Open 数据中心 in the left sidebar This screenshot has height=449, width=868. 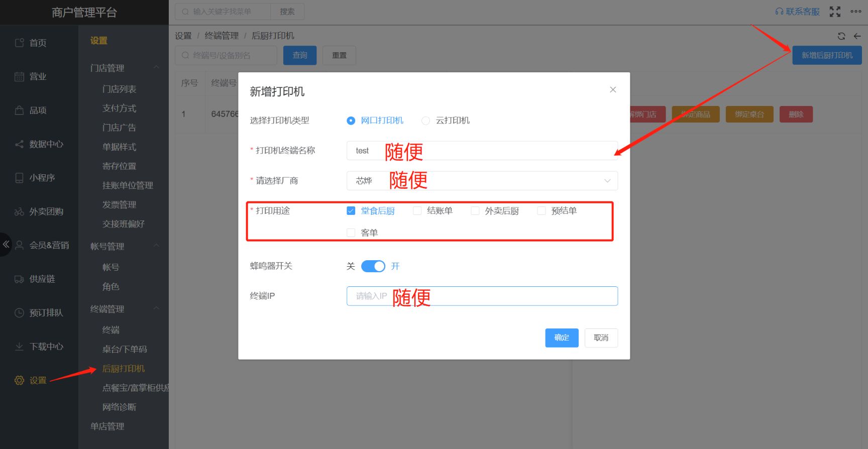(x=46, y=144)
